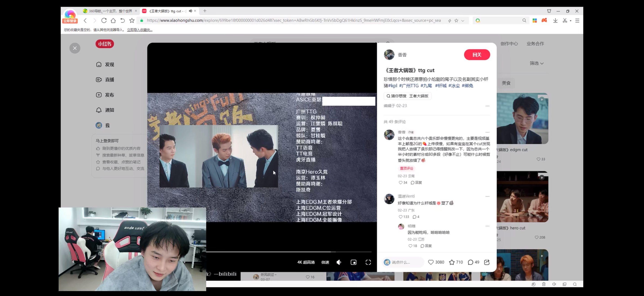644x296 pixels.
Task: Open more options on 明穗 reply
Action: click(x=487, y=226)
